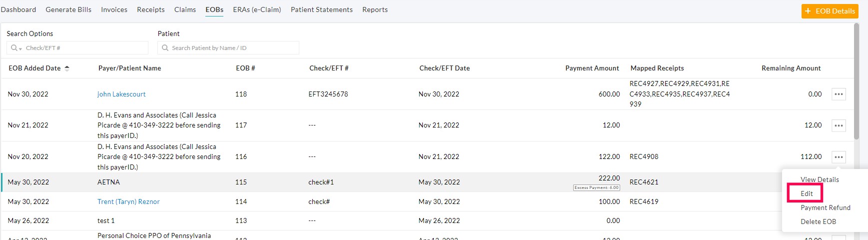Open the Trent (Taryn) Reznor patient link
Screen dimensions: 868x240
[128, 201]
